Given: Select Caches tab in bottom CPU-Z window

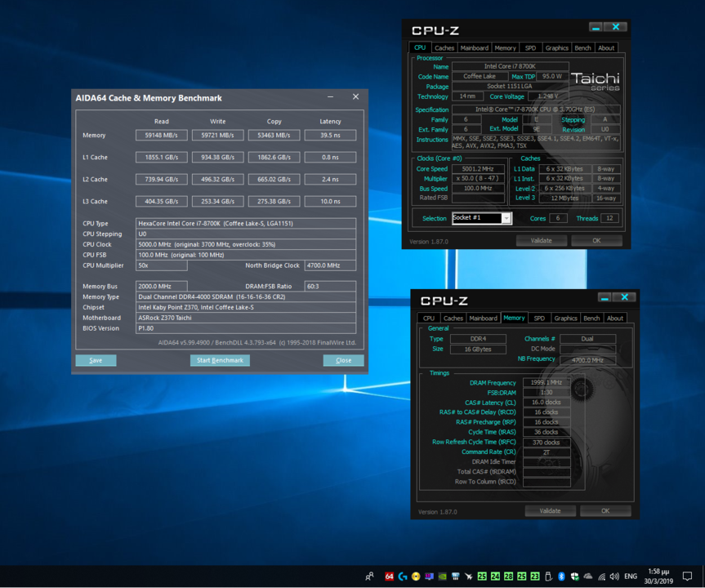Looking at the screenshot, I should (x=453, y=318).
